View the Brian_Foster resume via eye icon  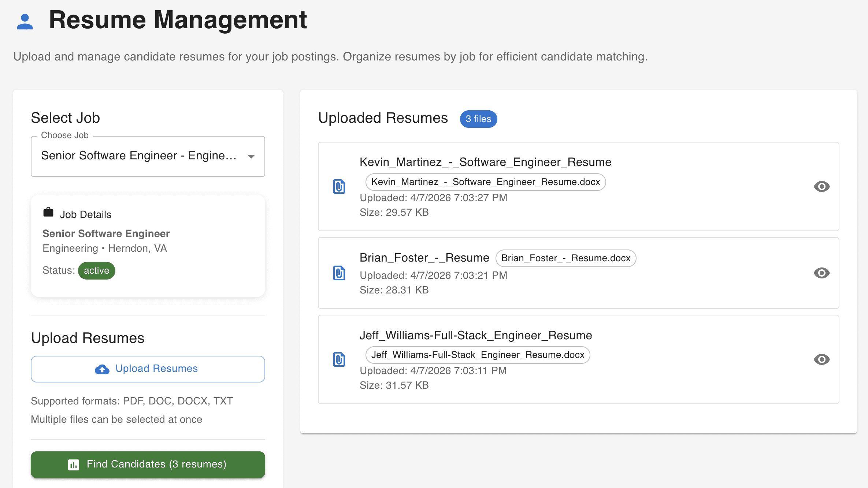[822, 273]
